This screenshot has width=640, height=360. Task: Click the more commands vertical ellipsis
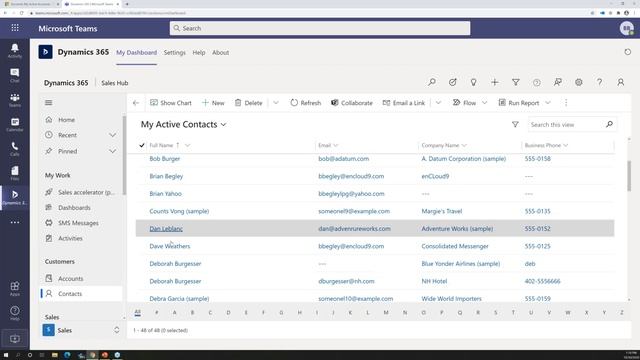(566, 103)
